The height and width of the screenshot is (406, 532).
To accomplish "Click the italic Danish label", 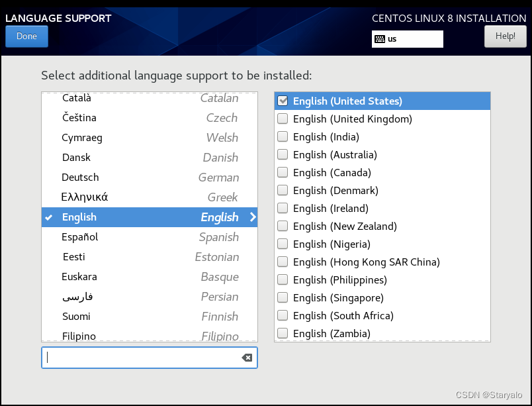I will coord(220,158).
